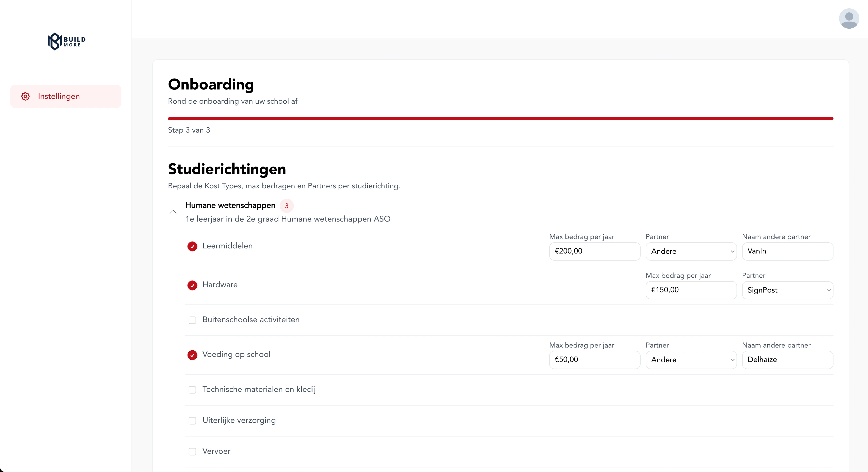The height and width of the screenshot is (472, 868).
Task: Uncheck the Hardware checkbox
Action: coord(192,285)
